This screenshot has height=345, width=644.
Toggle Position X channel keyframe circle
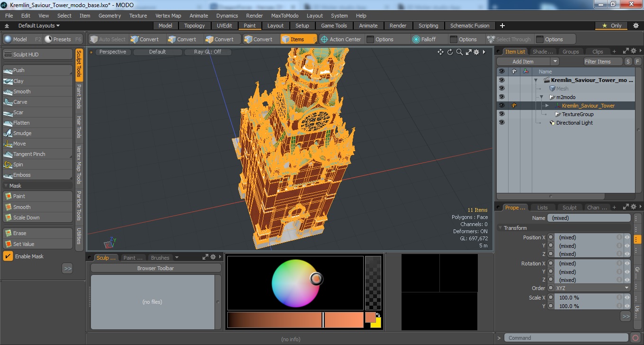pyautogui.click(x=551, y=237)
